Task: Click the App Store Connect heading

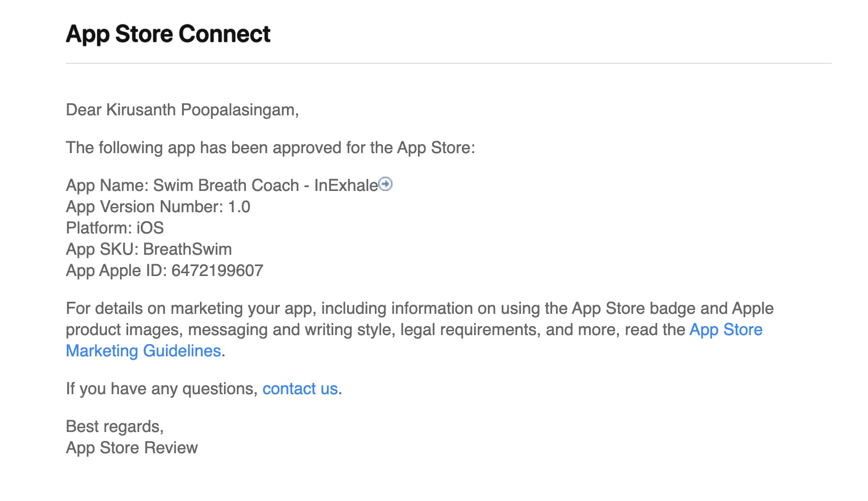Action: point(168,34)
